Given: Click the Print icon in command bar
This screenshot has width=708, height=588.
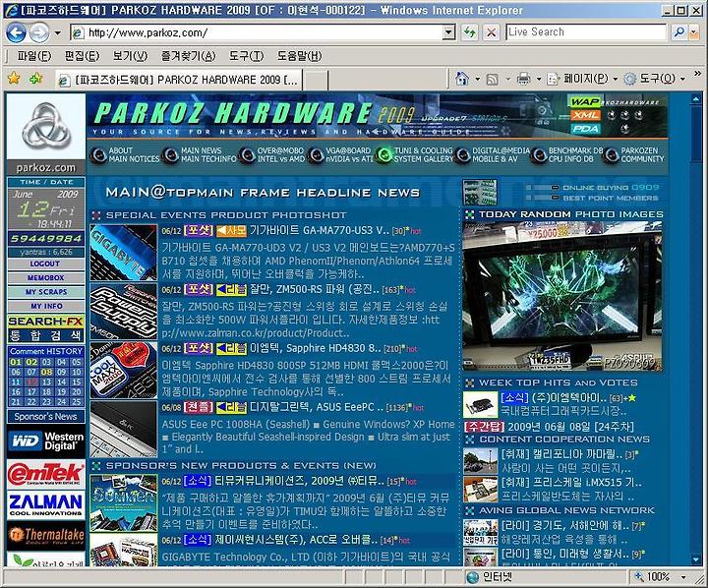Looking at the screenshot, I should pos(524,79).
